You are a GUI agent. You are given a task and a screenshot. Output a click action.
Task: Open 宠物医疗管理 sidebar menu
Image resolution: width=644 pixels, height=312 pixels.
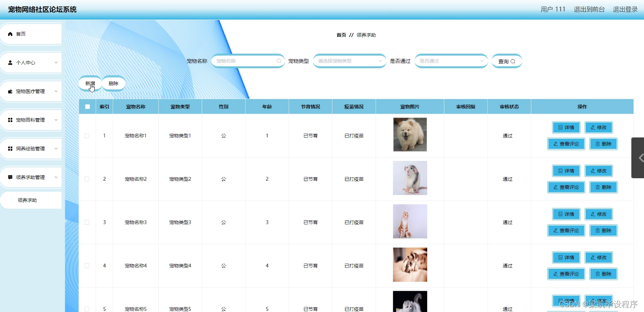[31, 91]
